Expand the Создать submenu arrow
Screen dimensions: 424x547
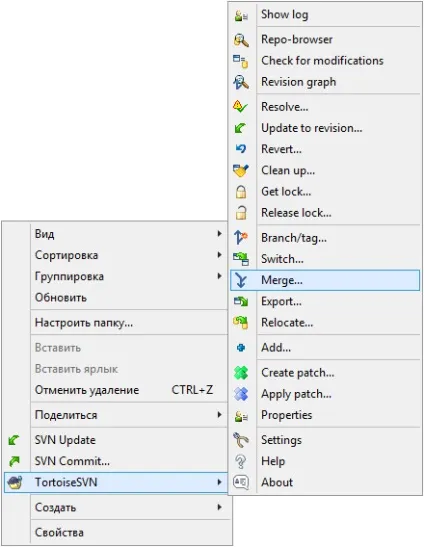click(x=219, y=507)
